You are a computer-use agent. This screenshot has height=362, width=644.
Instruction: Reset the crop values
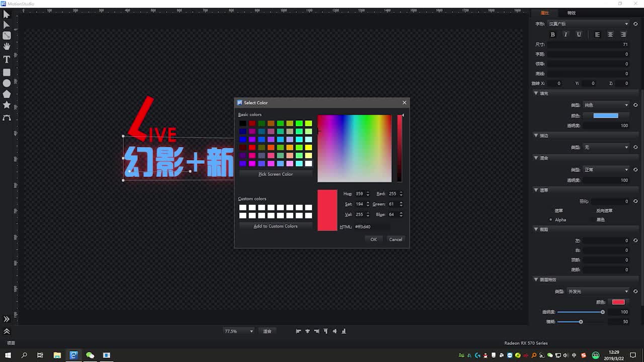pyautogui.click(x=635, y=240)
